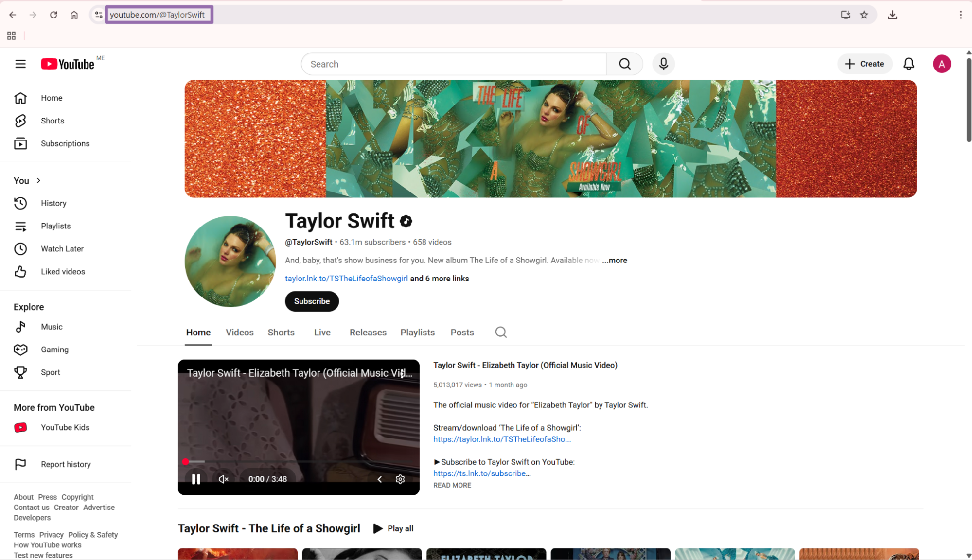The height and width of the screenshot is (560, 972).
Task: Click the search magnifier button
Action: tap(625, 64)
